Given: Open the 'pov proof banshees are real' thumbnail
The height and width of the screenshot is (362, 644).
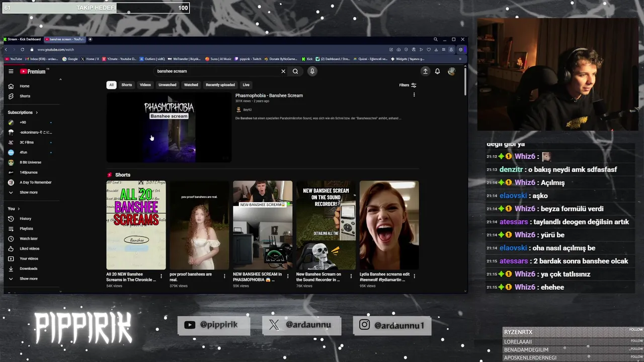Looking at the screenshot, I should [x=199, y=225].
